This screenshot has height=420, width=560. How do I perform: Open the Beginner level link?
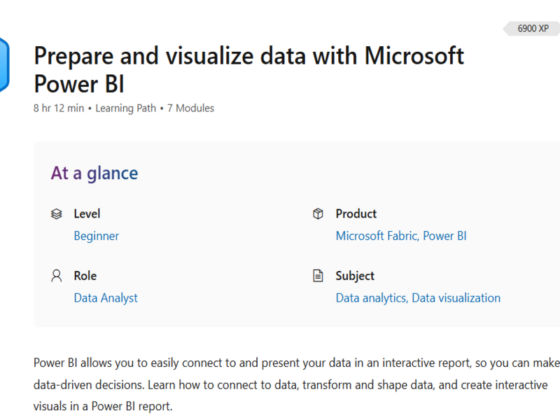click(x=96, y=236)
